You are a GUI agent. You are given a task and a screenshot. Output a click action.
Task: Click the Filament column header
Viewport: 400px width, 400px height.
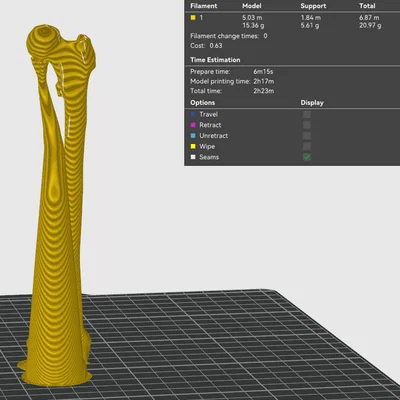coord(203,6)
